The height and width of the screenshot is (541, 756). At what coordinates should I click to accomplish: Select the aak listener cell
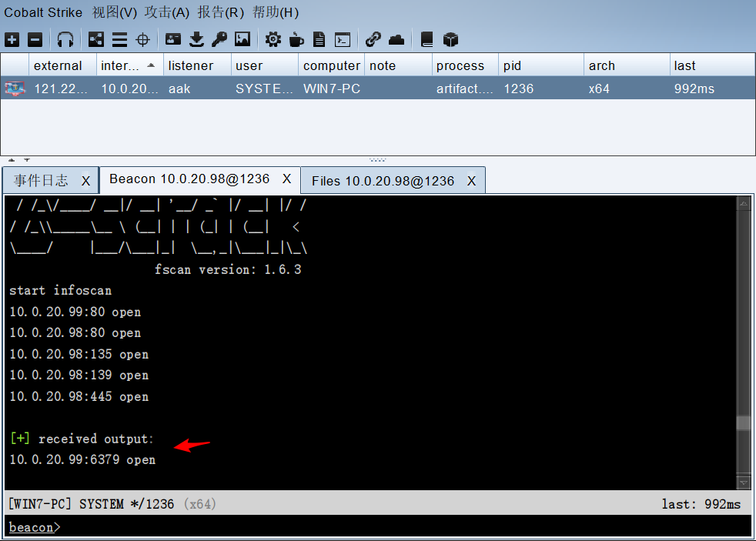coord(197,88)
